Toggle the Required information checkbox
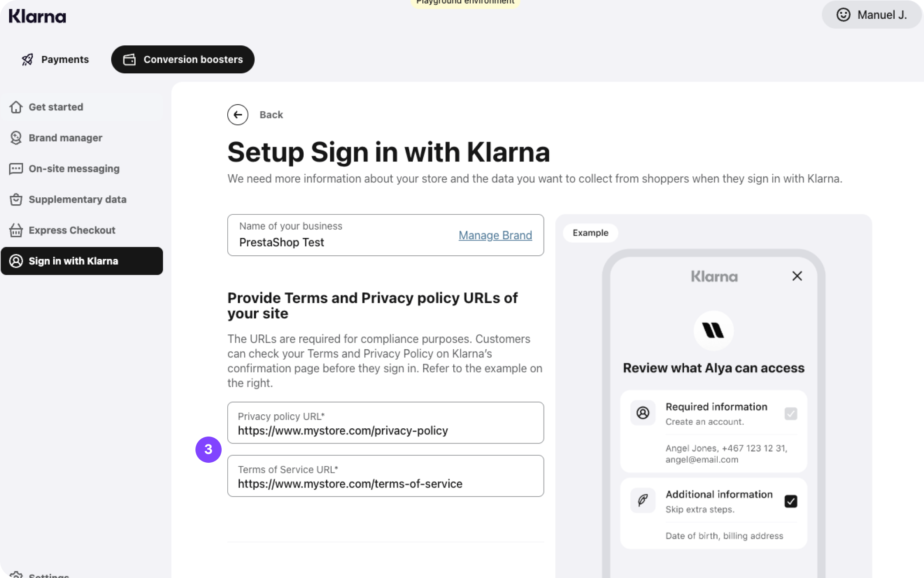This screenshot has width=924, height=578. (x=791, y=413)
